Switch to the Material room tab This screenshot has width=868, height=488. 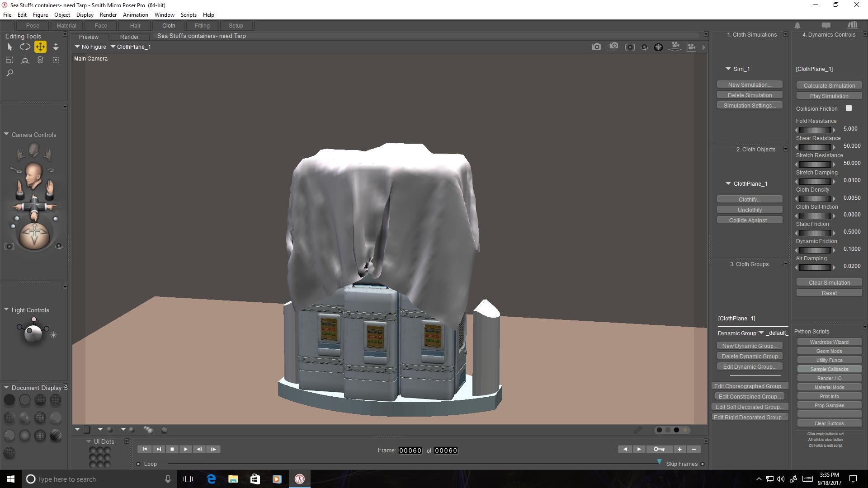click(x=66, y=26)
